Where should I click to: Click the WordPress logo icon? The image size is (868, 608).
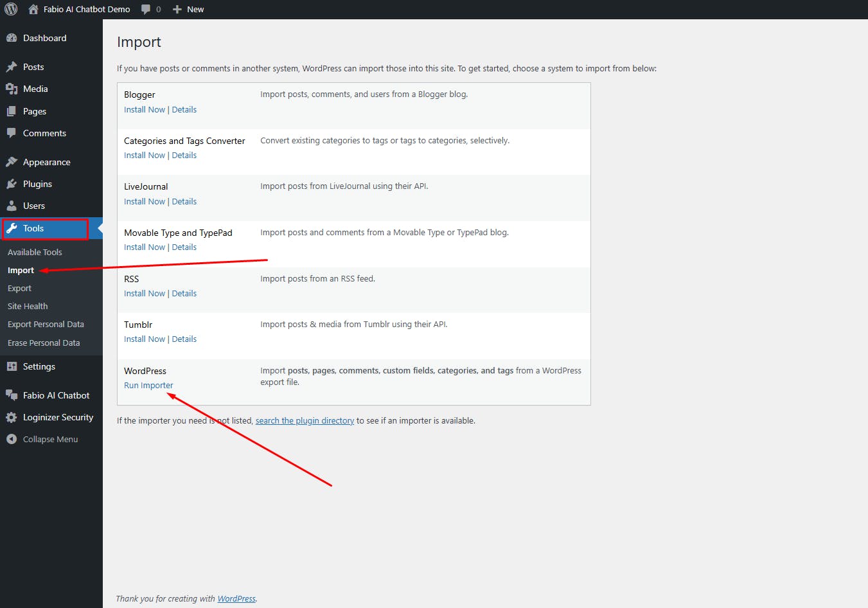coord(11,9)
